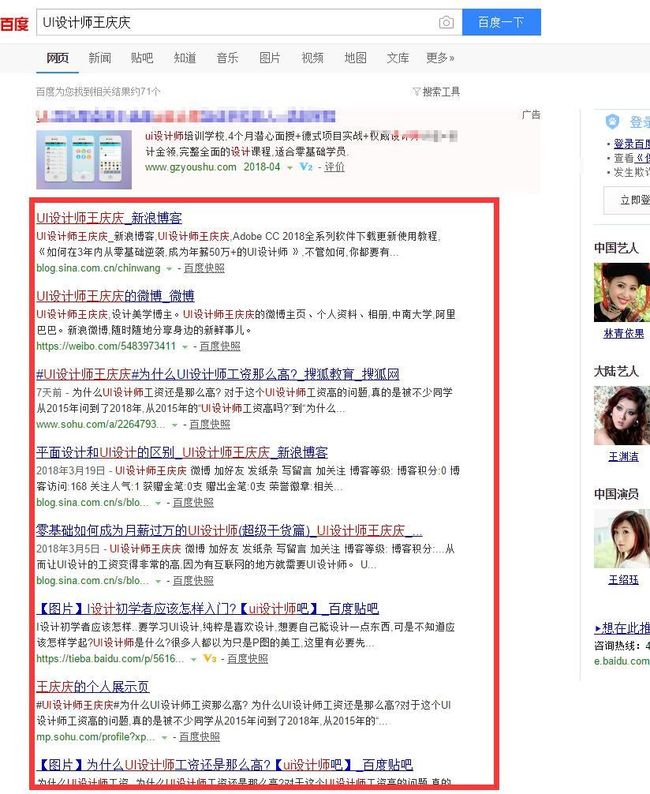Open the 文库 tab
This screenshot has width=650, height=794.
coord(398,58)
